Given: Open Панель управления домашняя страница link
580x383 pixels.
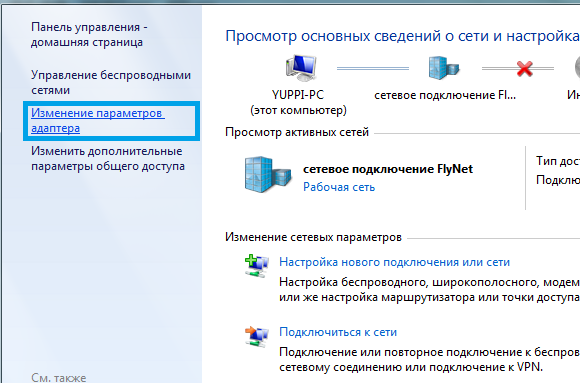Looking at the screenshot, I should point(89,34).
